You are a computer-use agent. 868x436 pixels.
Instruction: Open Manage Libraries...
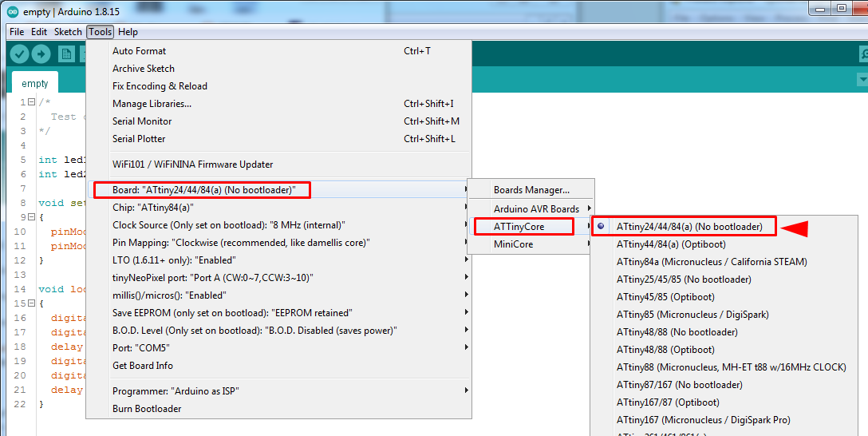(x=278, y=104)
